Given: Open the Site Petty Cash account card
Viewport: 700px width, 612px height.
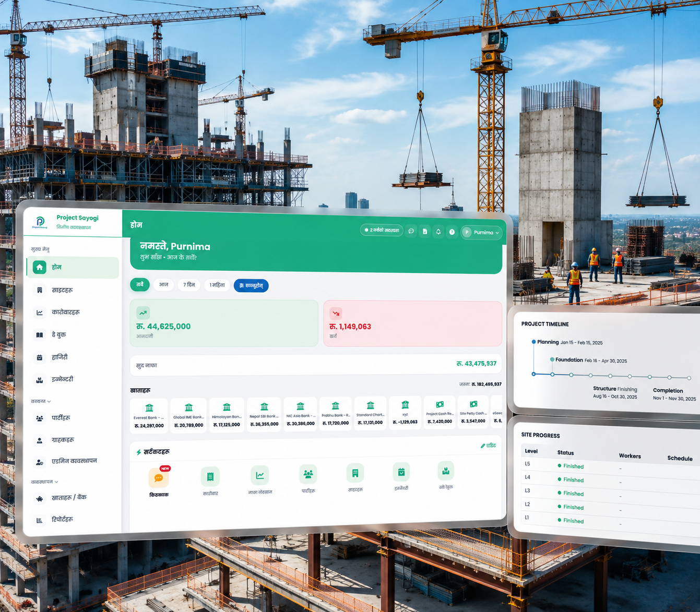Looking at the screenshot, I should 473,412.
